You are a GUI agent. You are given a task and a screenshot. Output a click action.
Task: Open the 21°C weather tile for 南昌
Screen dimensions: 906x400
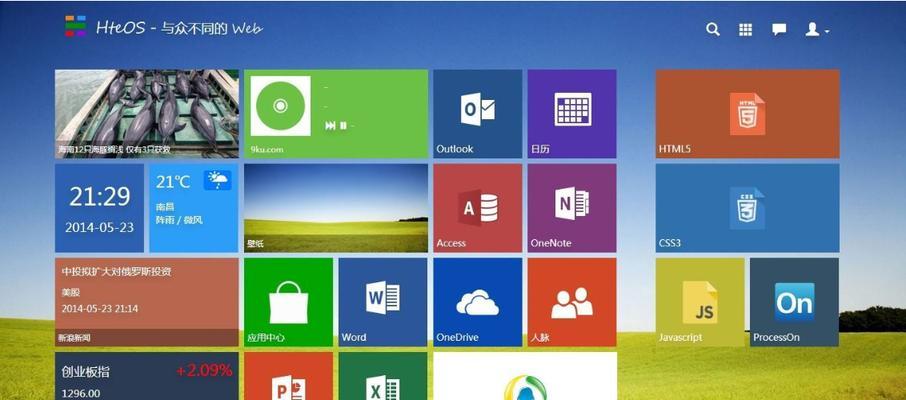coord(194,208)
